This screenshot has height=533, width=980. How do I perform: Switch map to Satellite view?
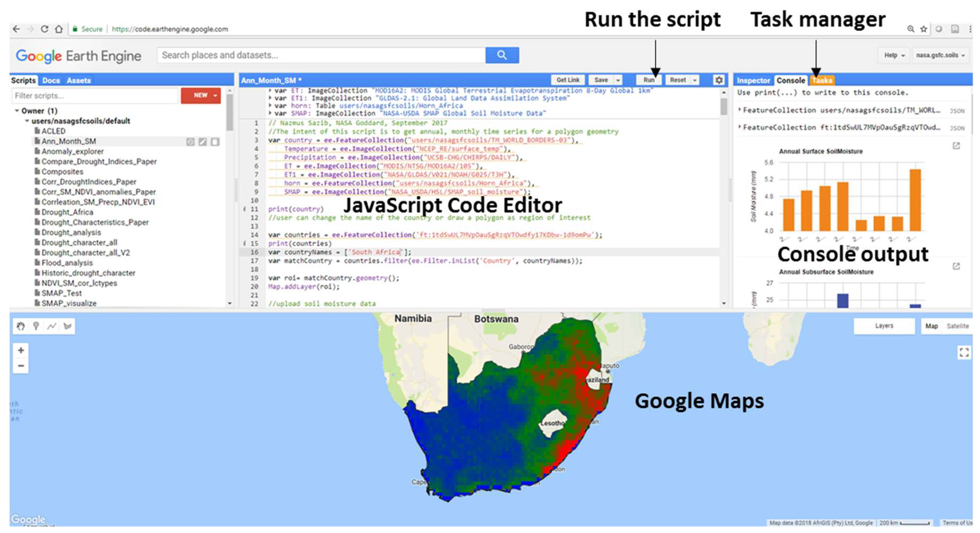tap(957, 326)
